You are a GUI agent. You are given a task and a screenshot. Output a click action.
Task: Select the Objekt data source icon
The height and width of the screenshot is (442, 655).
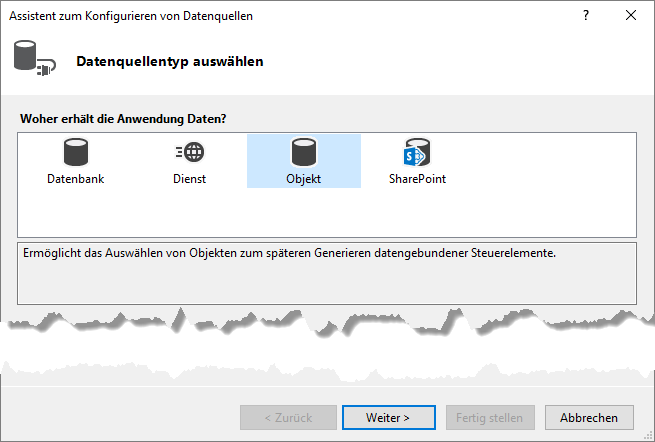[x=304, y=152]
